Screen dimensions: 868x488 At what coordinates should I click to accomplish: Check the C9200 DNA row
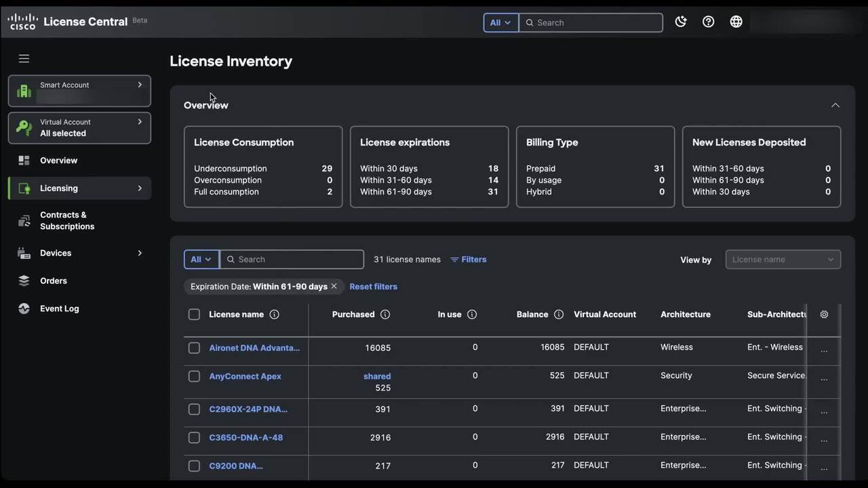(x=194, y=466)
